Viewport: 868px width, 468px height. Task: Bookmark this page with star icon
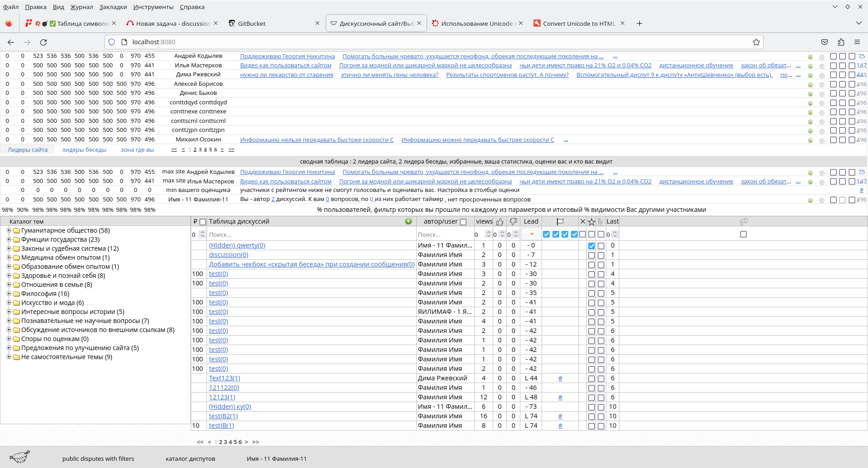[756, 42]
